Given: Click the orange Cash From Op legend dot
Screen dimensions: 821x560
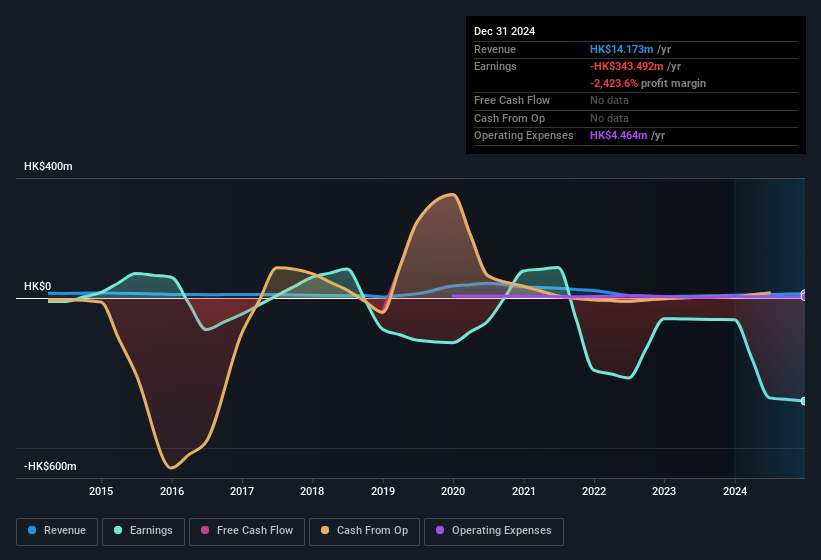Looking at the screenshot, I should point(325,530).
